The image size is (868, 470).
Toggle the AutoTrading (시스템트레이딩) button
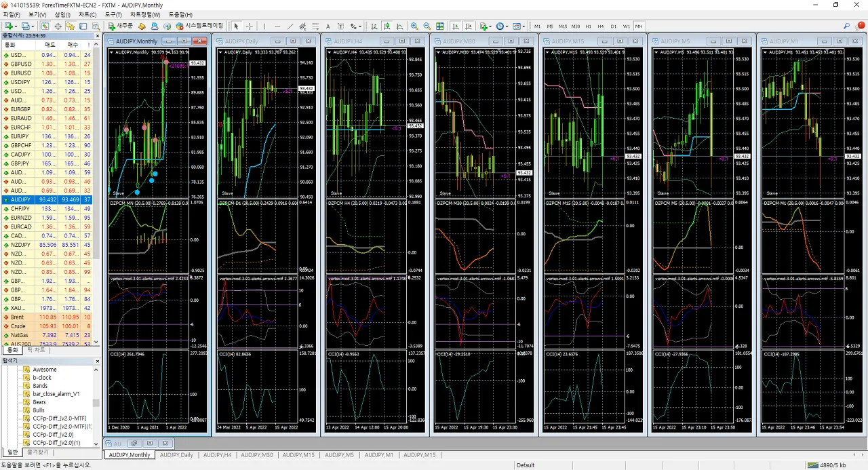(199, 26)
